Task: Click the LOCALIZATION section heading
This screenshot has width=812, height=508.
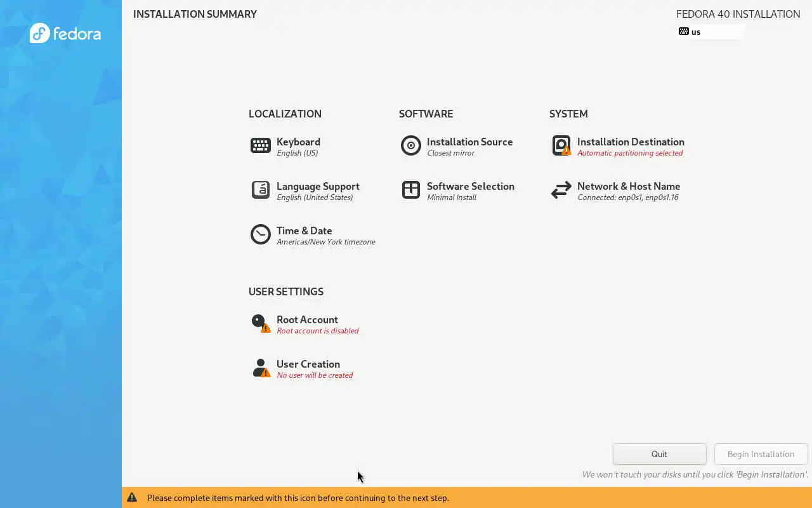Action: coord(285,114)
